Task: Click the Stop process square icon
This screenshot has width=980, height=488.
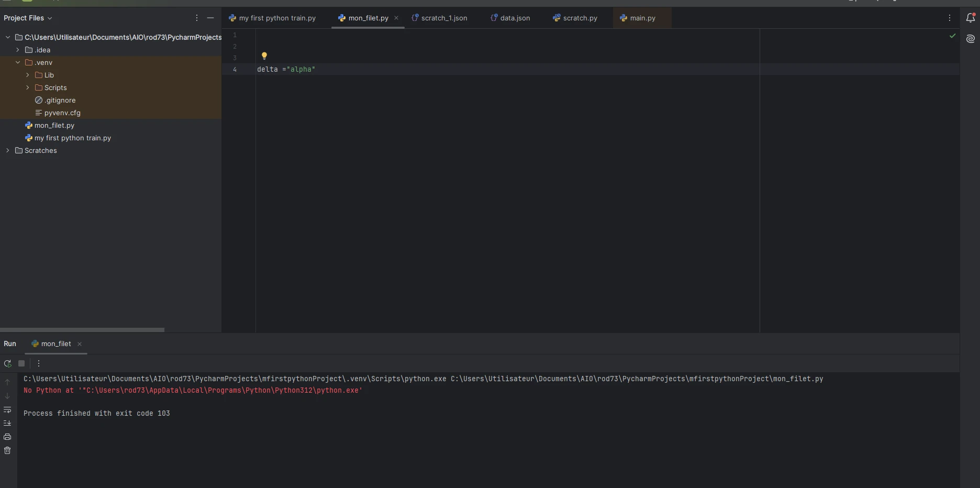Action: 21,363
